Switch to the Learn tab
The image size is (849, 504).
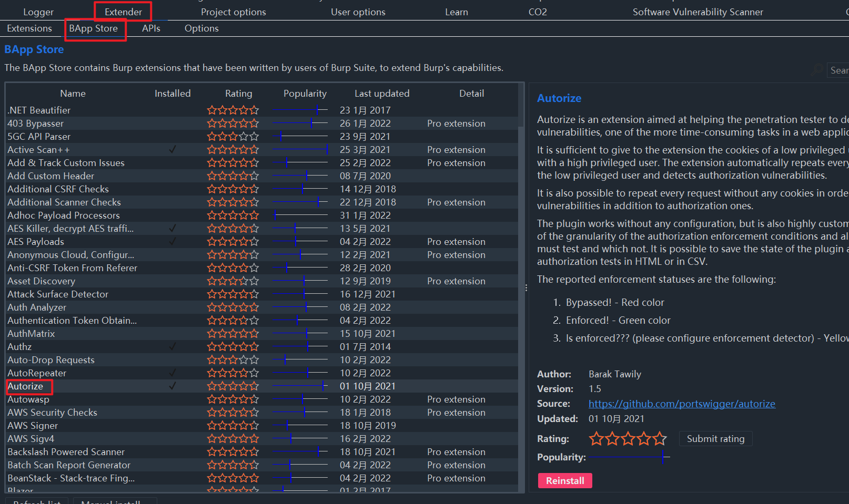point(457,12)
